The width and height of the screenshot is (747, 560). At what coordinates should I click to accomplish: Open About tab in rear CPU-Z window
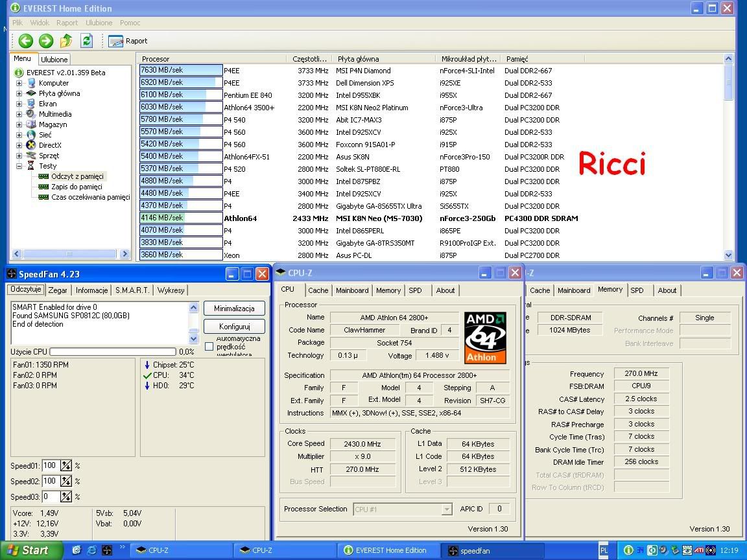667,290
